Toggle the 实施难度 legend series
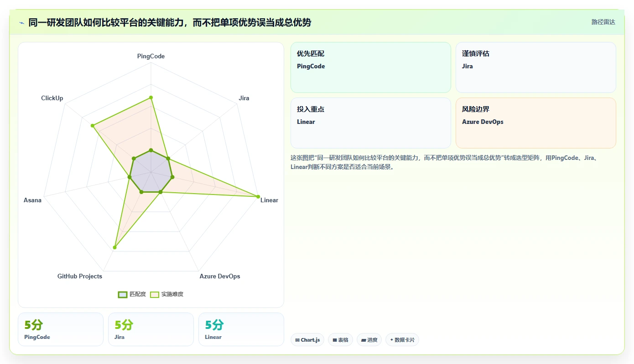This screenshot has width=634, height=364. 167,294
